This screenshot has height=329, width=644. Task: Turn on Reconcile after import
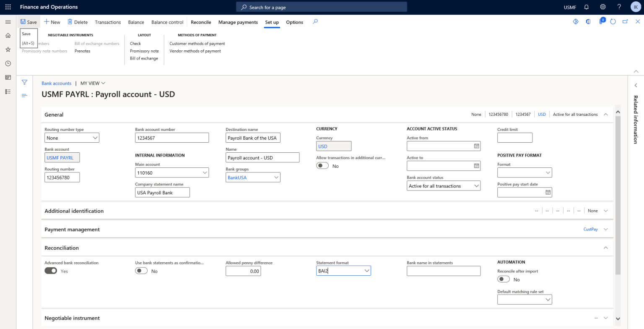(503, 279)
